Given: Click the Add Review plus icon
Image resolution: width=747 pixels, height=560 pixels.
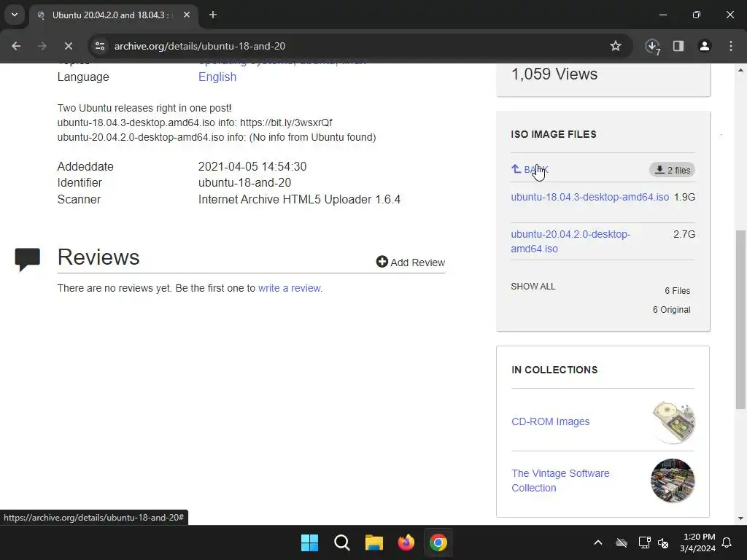Looking at the screenshot, I should click(382, 262).
